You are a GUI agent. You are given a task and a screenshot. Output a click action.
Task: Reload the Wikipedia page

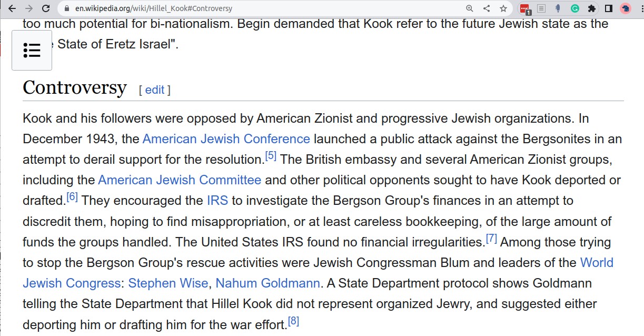coord(46,8)
